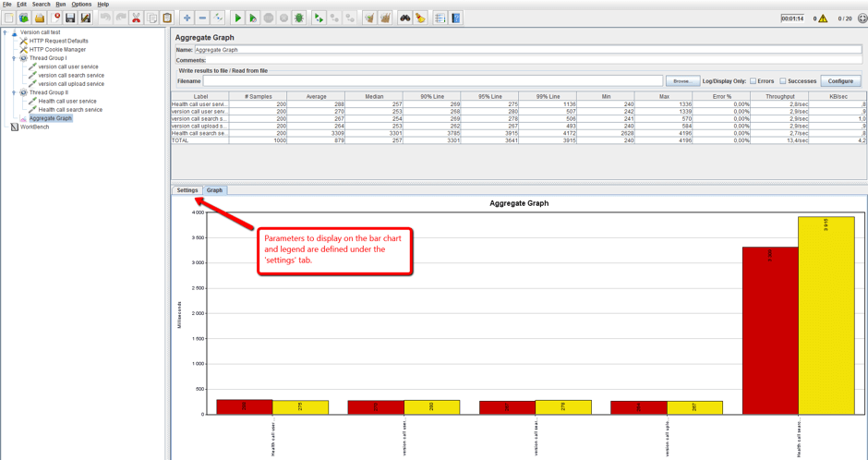Clear results with the broom icon
The width and height of the screenshot is (868, 460).
369,18
